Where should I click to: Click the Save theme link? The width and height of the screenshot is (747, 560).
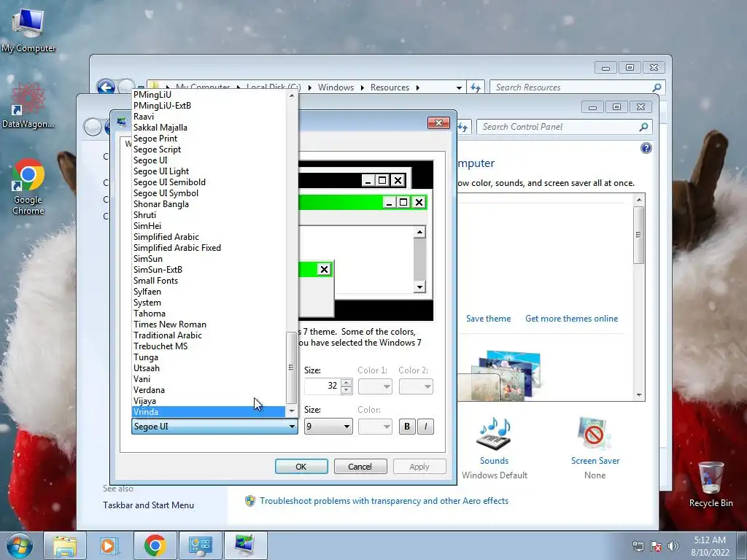click(488, 319)
